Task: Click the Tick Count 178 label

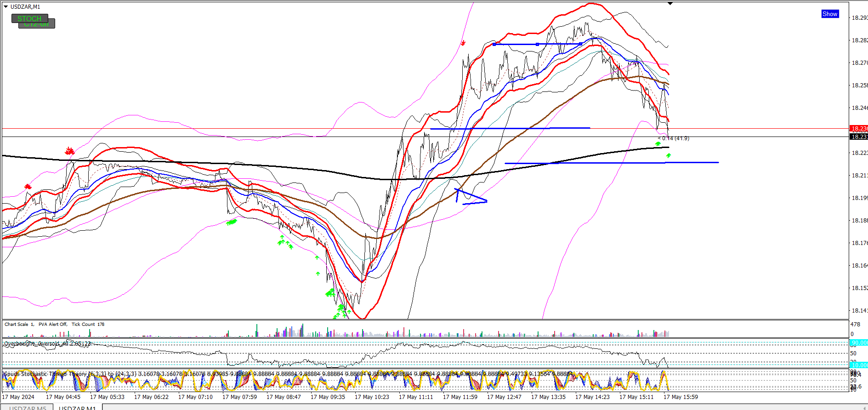Action: click(x=88, y=325)
